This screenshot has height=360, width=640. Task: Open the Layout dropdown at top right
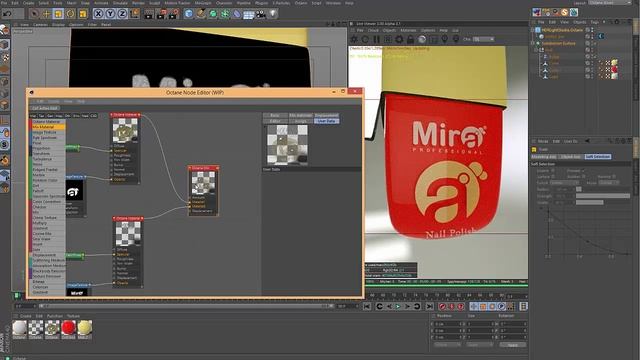pyautogui.click(x=610, y=3)
